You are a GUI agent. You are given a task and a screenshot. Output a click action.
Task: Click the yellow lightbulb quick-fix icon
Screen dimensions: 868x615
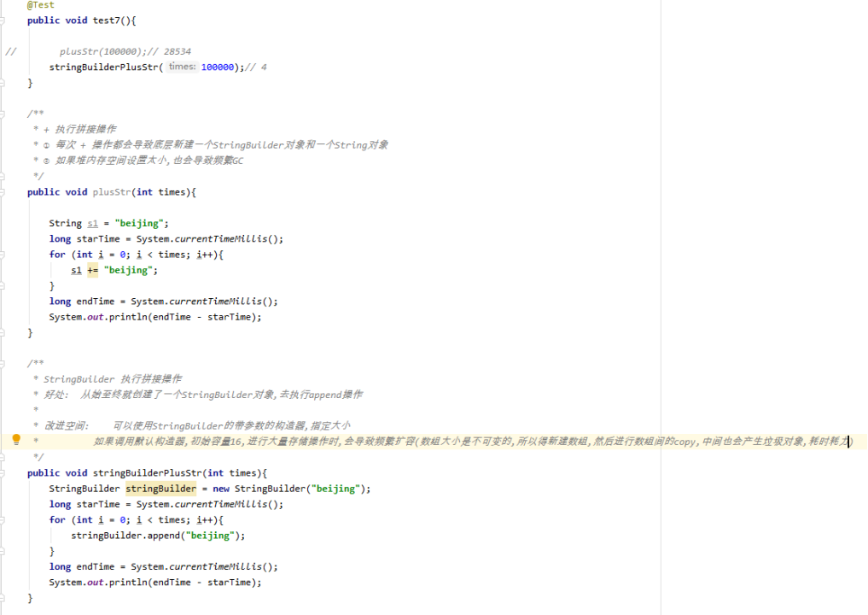pyautogui.click(x=16, y=440)
